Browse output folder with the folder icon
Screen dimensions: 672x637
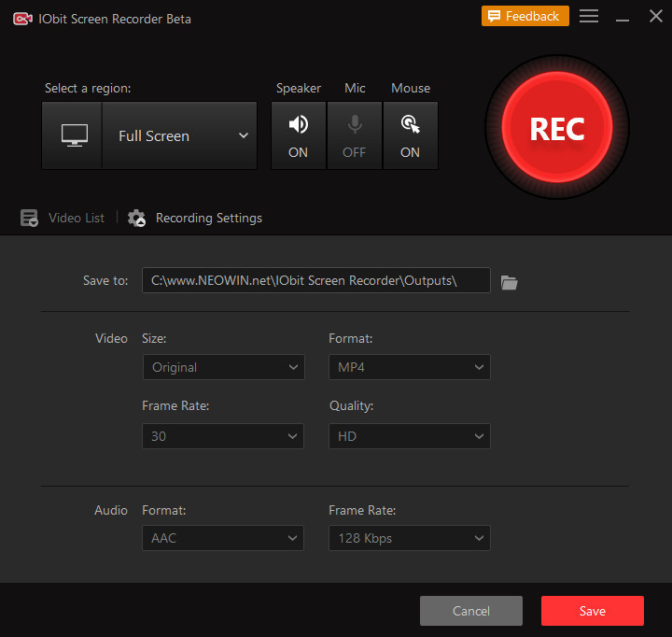509,282
